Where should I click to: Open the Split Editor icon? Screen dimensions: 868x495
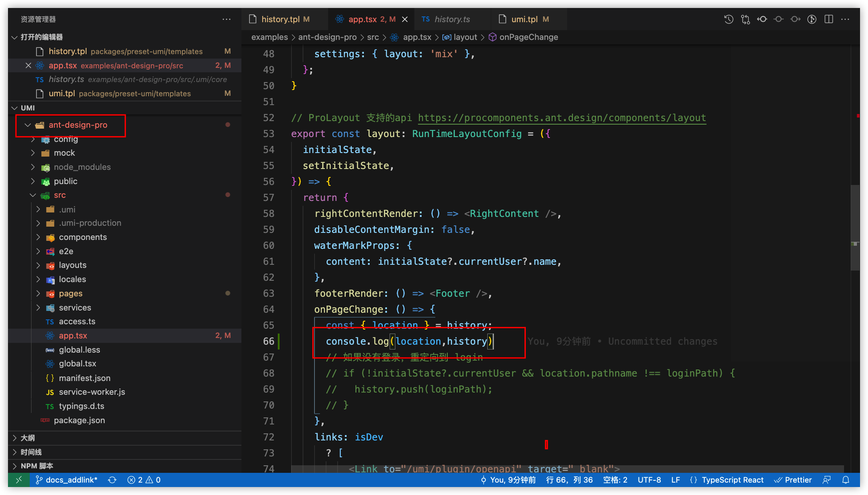pyautogui.click(x=829, y=19)
